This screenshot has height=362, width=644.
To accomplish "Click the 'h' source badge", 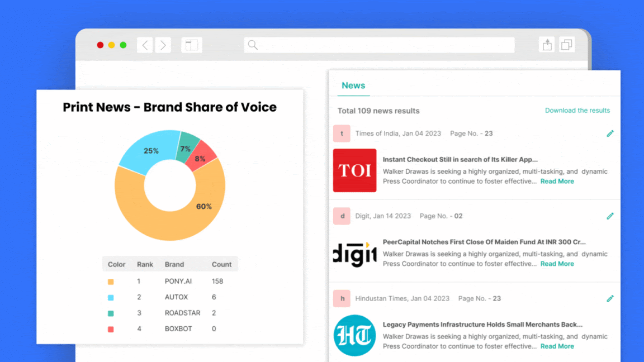I will click(x=342, y=298).
